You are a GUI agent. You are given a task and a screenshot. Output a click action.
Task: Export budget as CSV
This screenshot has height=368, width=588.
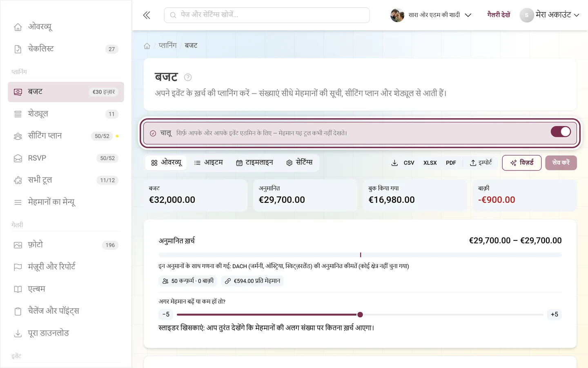(409, 163)
